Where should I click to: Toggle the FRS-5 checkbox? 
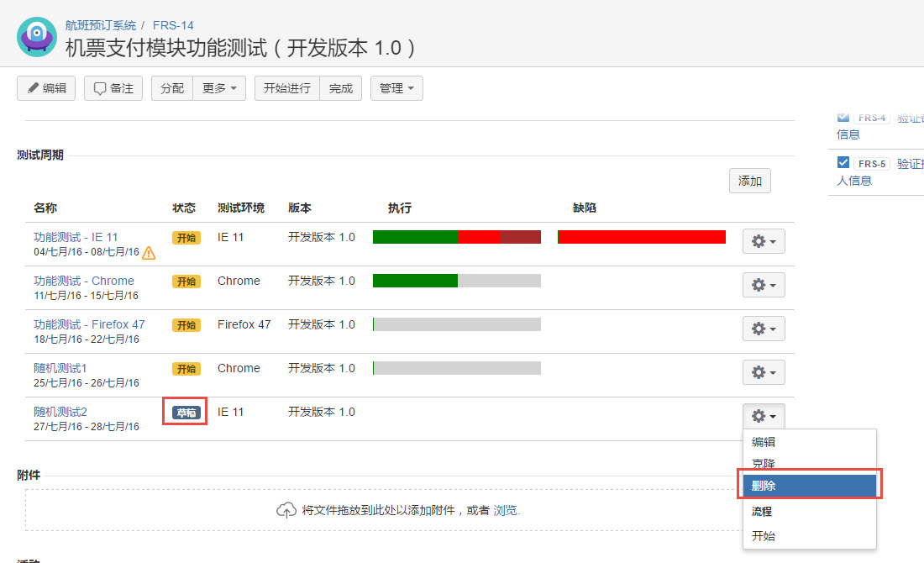click(x=843, y=163)
